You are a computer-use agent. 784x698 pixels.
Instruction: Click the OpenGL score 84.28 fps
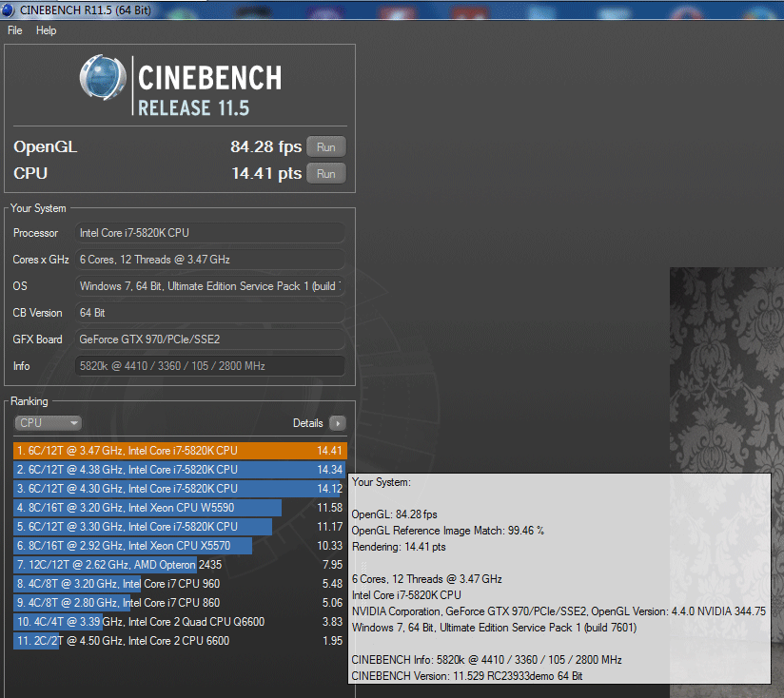point(266,146)
